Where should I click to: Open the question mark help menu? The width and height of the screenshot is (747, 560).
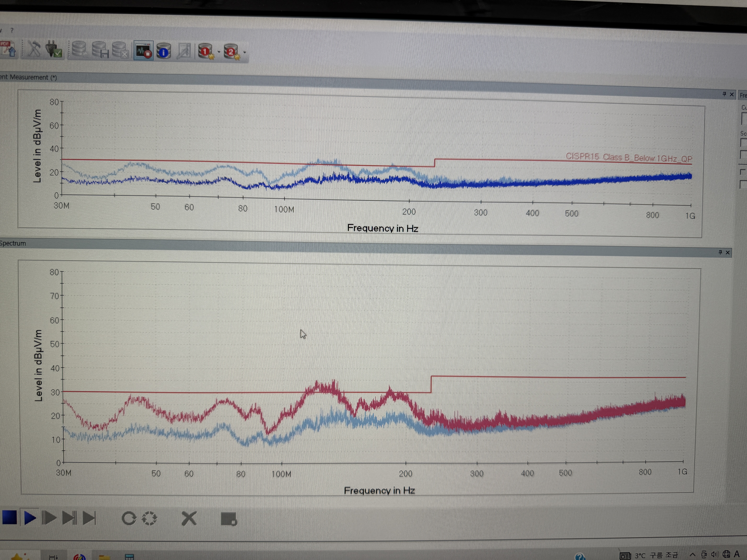[x=12, y=30]
